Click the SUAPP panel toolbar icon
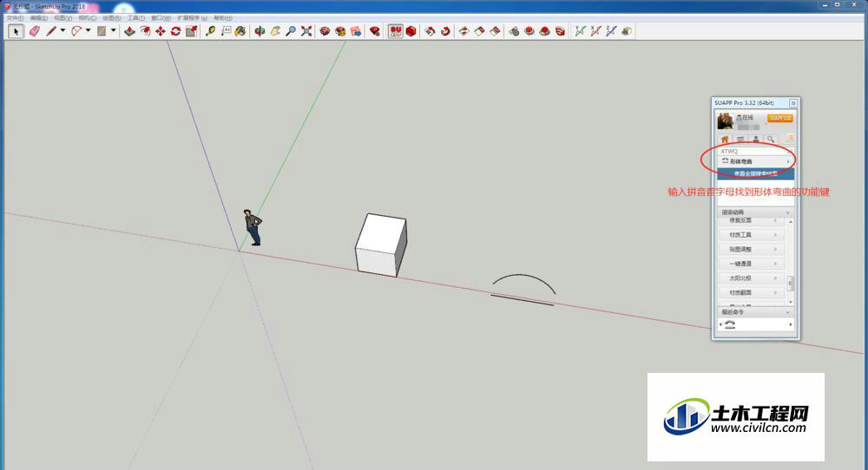 point(395,31)
